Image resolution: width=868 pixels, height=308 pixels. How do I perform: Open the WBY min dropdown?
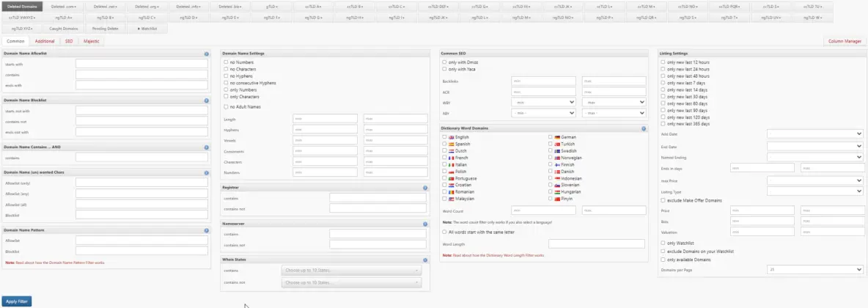click(x=544, y=103)
